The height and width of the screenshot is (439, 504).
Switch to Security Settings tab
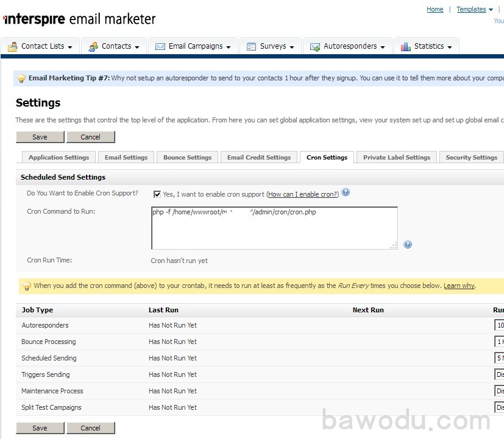(x=471, y=157)
